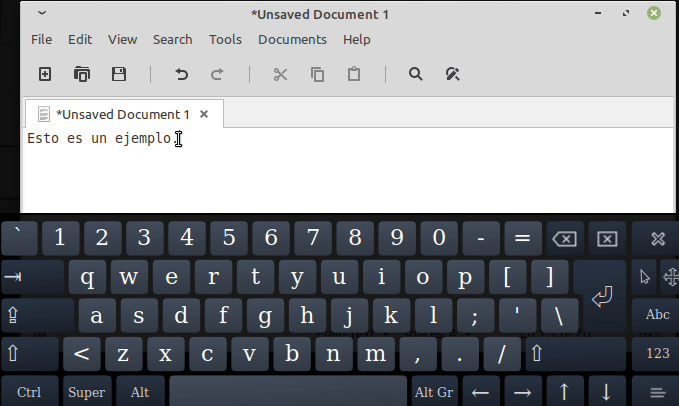Open the File menu
The height and width of the screenshot is (406, 679).
click(41, 40)
